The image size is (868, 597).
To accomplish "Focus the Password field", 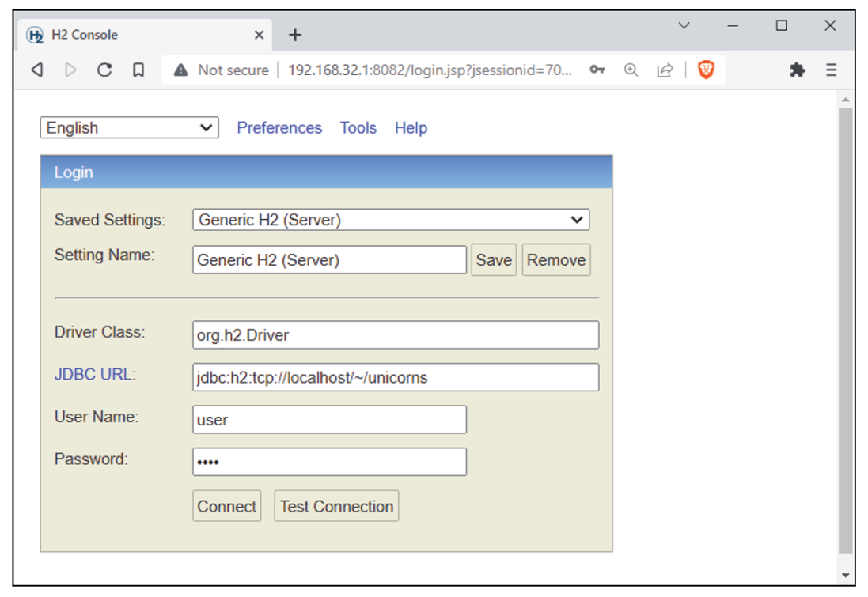I will tap(328, 461).
